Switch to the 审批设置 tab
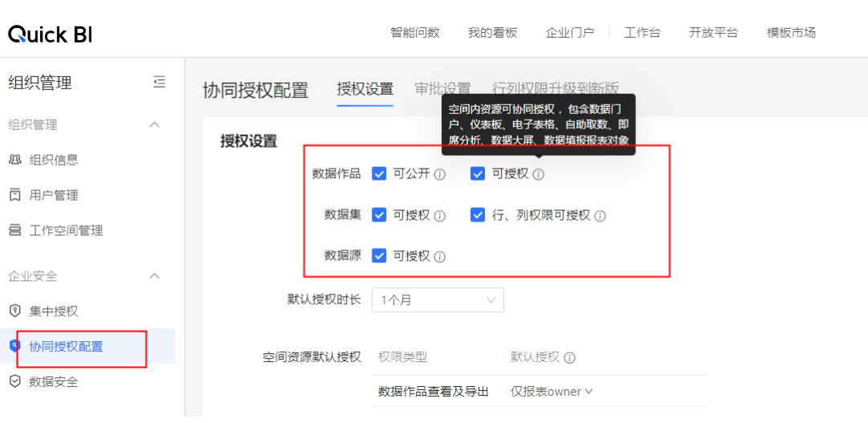The width and height of the screenshot is (868, 423). 442,89
